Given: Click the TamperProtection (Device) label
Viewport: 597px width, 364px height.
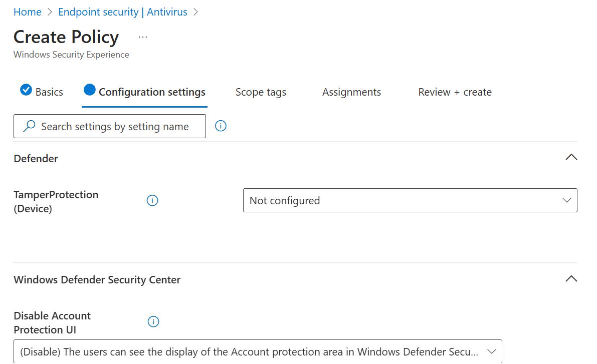Looking at the screenshot, I should (56, 201).
